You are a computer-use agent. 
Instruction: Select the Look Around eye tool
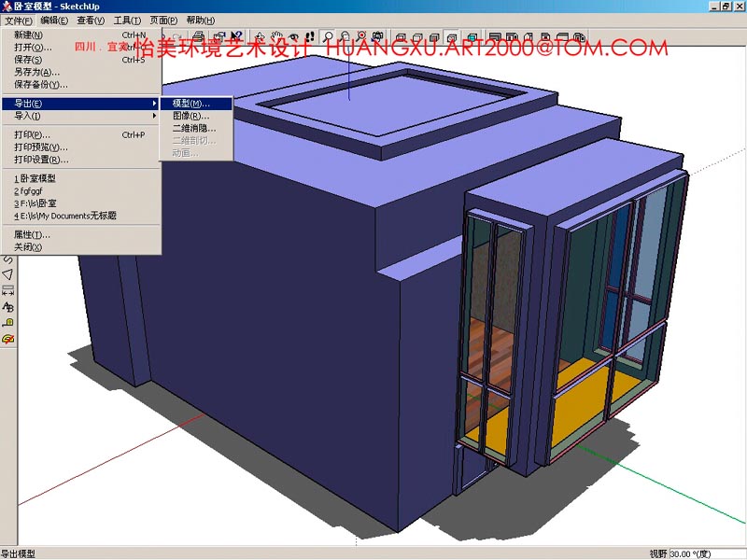click(x=294, y=36)
